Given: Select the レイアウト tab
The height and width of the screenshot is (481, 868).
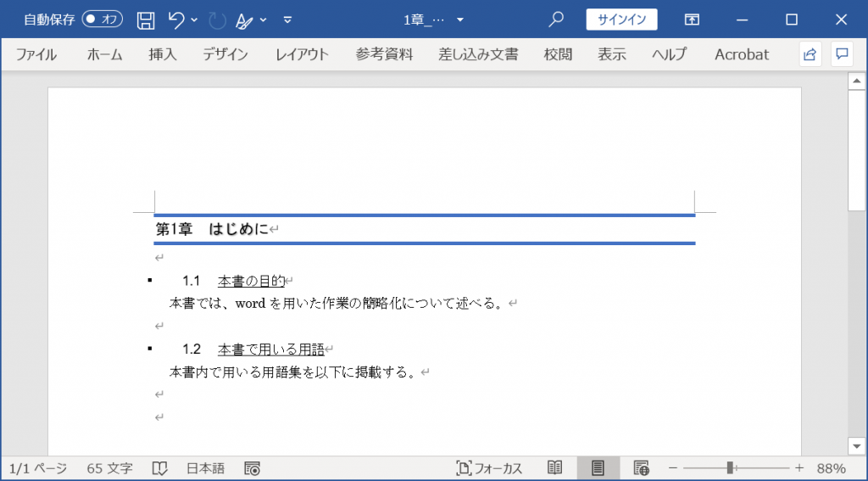Looking at the screenshot, I should click(x=303, y=54).
